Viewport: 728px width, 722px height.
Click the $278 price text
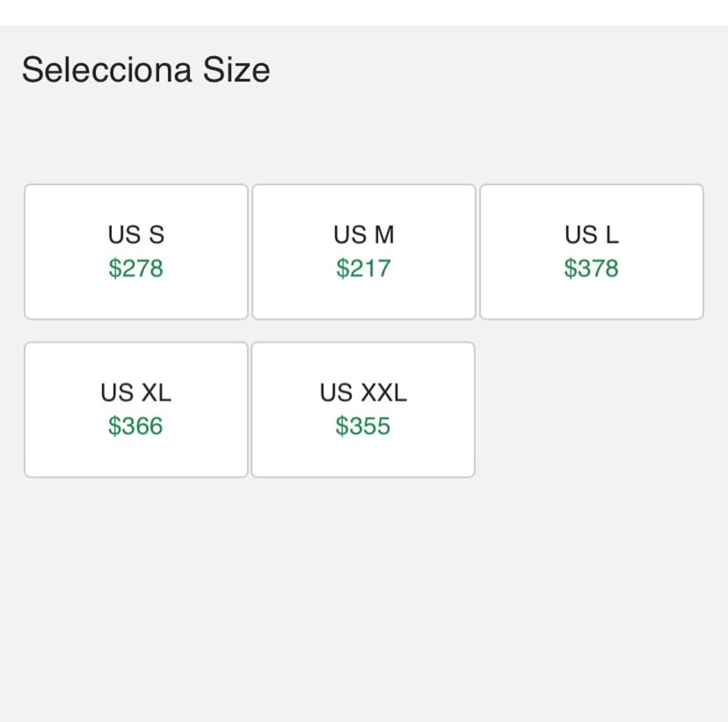click(x=136, y=268)
